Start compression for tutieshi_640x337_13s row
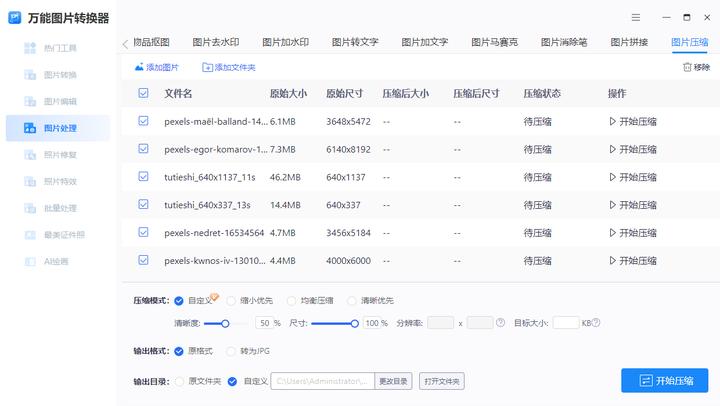The height and width of the screenshot is (406, 720). pos(633,205)
